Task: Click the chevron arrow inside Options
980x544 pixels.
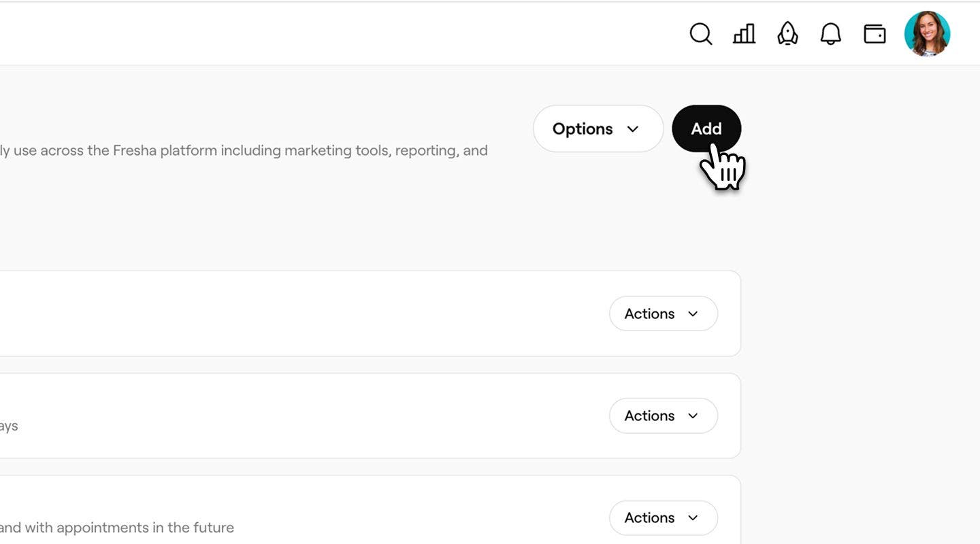Action: 633,129
